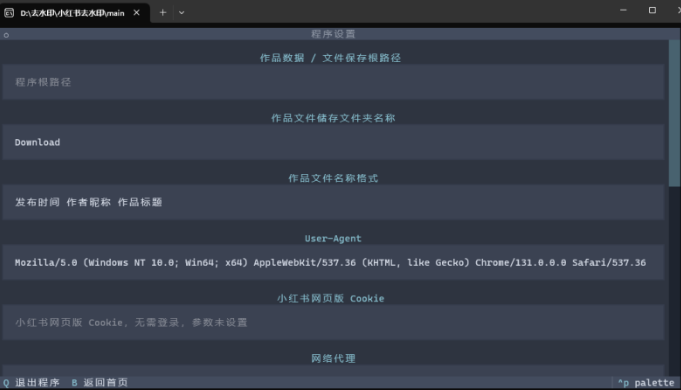Focus the 小红书网页版 Cookie input field

point(333,322)
